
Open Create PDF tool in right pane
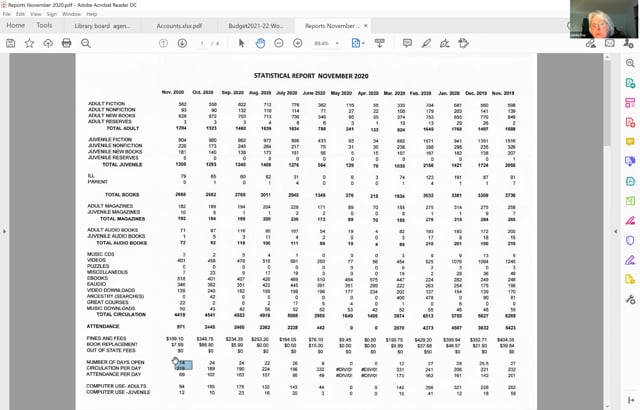click(630, 122)
